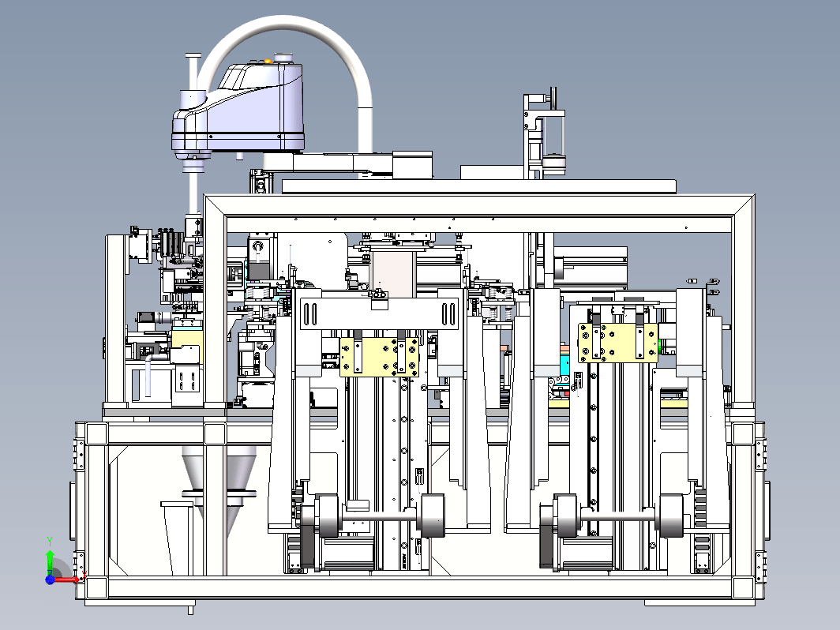Select the right yellow mounting plate

click(617, 343)
